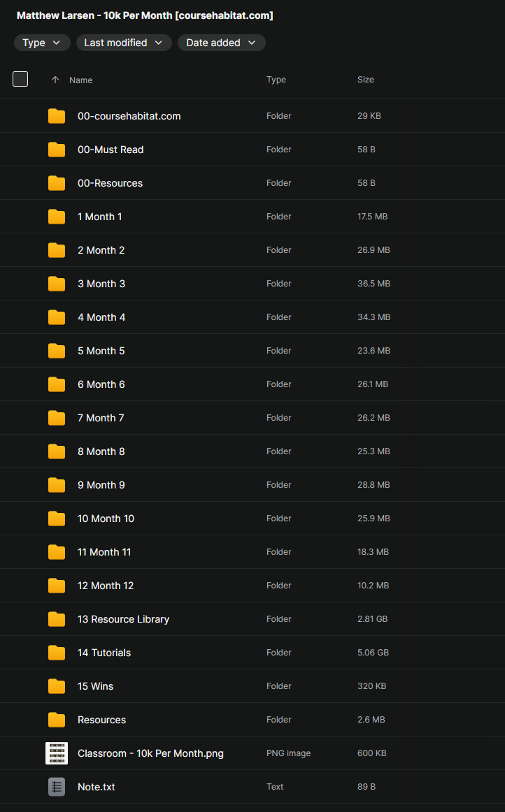
Task: Click the 13 Resource Library folder icon
Action: click(x=57, y=619)
